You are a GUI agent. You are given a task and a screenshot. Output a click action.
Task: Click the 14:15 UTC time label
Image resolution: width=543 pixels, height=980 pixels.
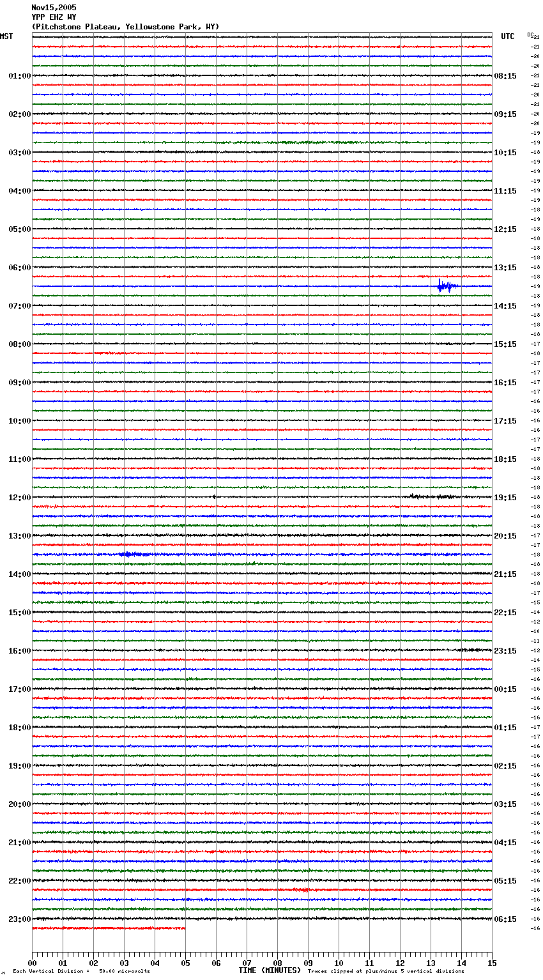(505, 306)
